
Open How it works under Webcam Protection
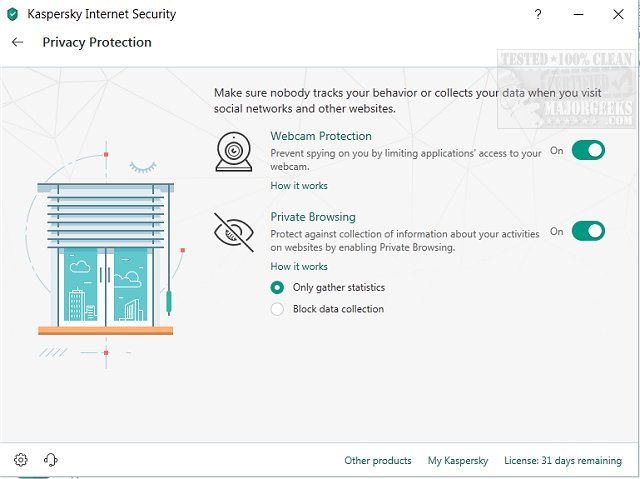(x=299, y=186)
